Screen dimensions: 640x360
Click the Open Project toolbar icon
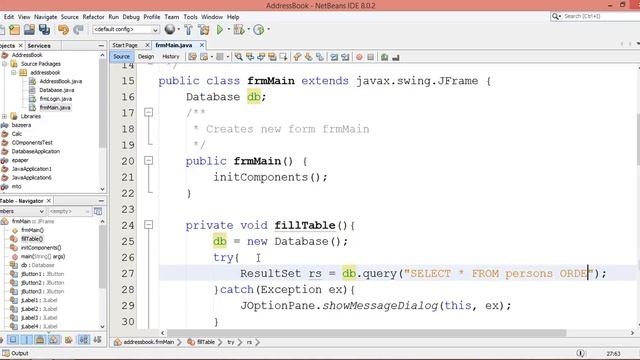click(x=29, y=30)
